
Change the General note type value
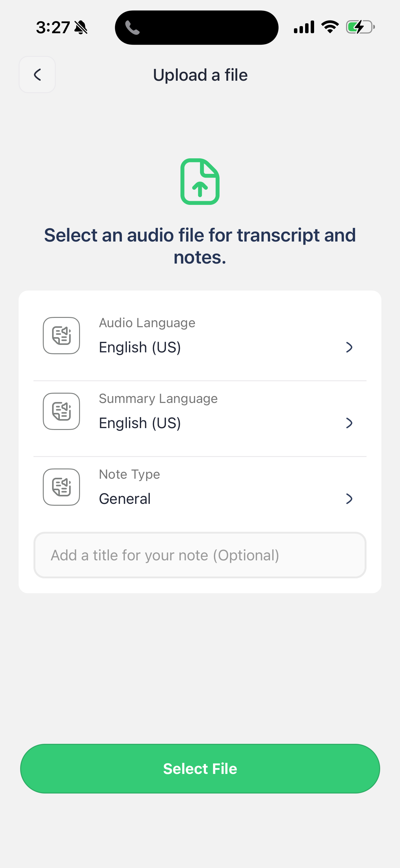click(x=125, y=499)
